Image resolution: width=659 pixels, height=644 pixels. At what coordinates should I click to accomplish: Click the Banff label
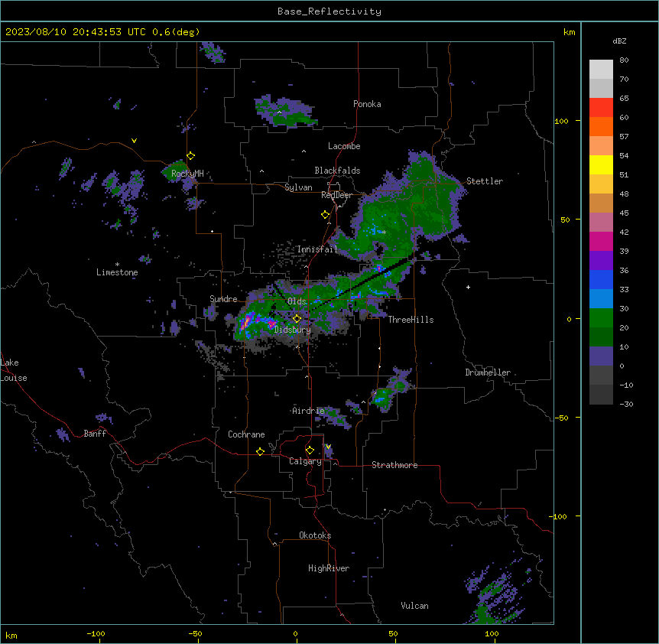(95, 434)
